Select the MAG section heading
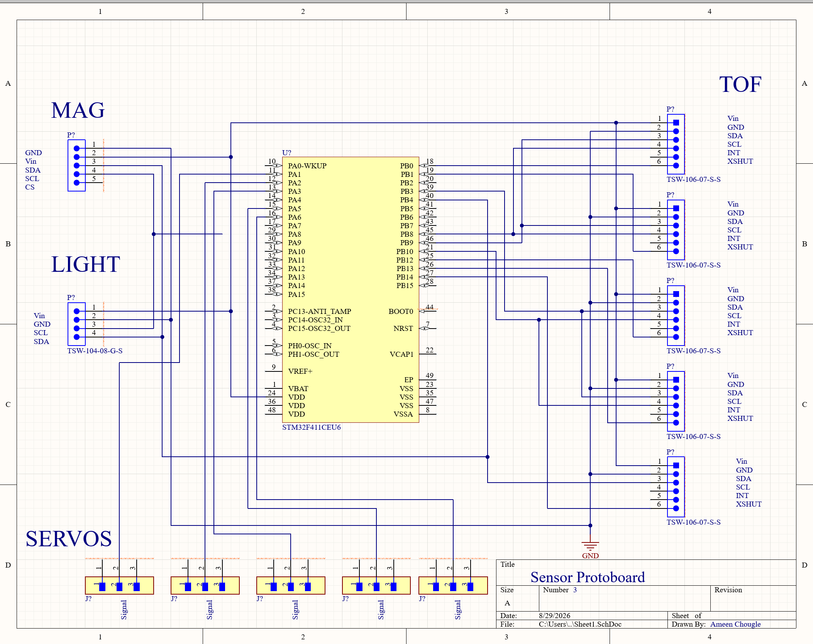The width and height of the screenshot is (813, 644). tap(78, 110)
